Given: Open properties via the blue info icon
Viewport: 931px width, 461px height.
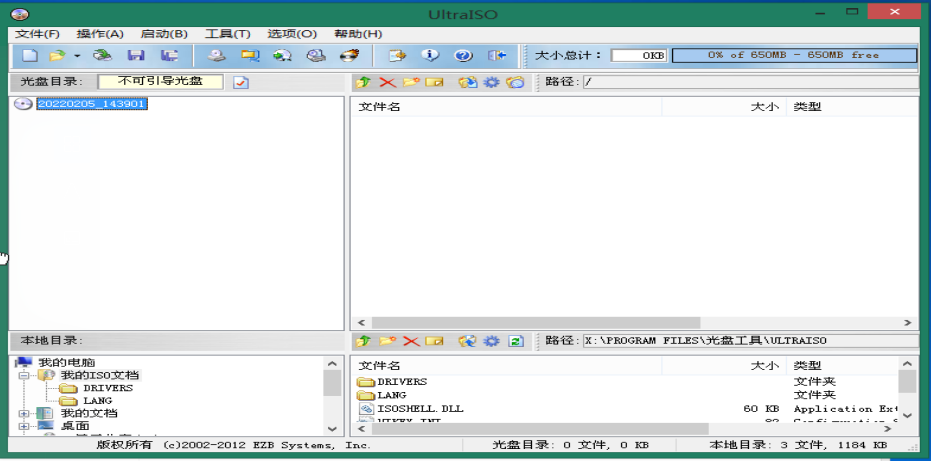Looking at the screenshot, I should pos(430,56).
